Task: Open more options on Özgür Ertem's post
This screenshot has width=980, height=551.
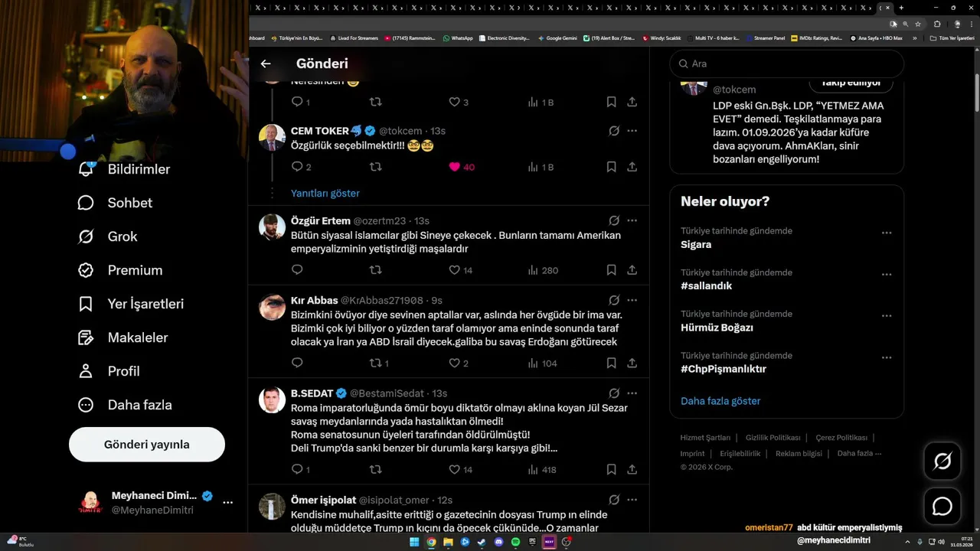Action: click(632, 220)
